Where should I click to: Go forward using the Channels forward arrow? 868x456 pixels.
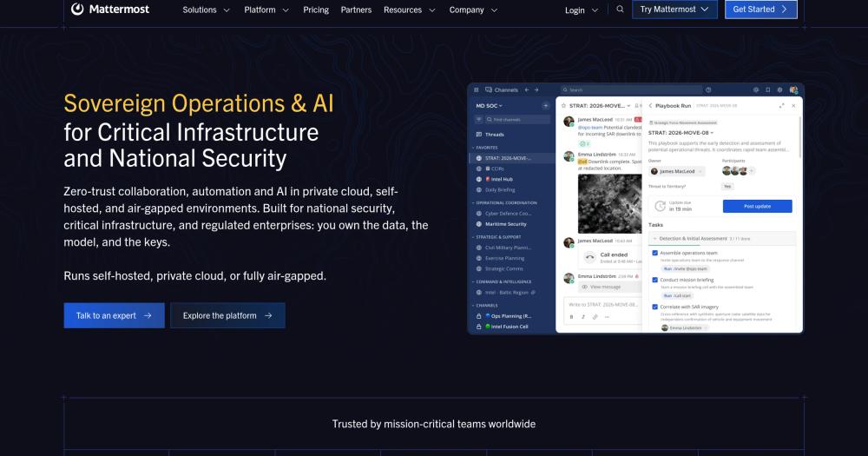pos(536,89)
